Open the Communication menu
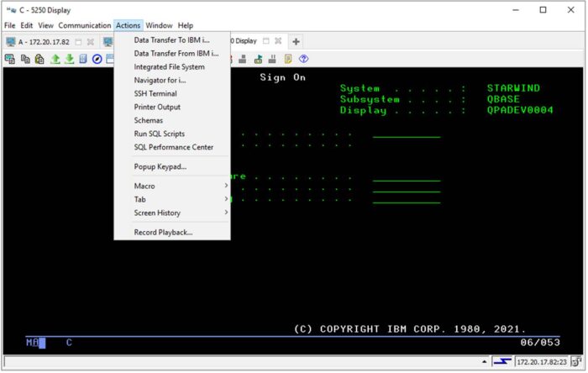The image size is (588, 373). tap(84, 25)
